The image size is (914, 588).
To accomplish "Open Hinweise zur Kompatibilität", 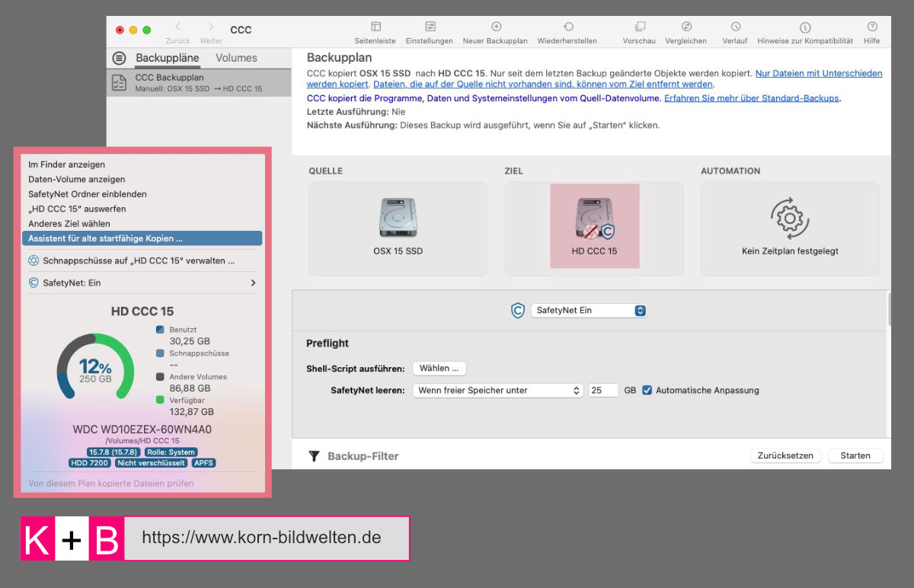I will tap(805, 27).
